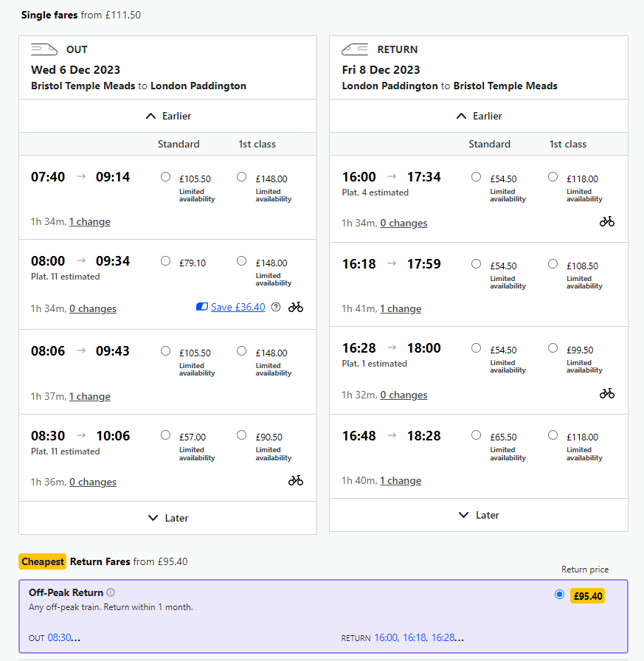Click the bicycle icon on 16:00 return train
Screen dimensions: 644x661
(x=606, y=221)
